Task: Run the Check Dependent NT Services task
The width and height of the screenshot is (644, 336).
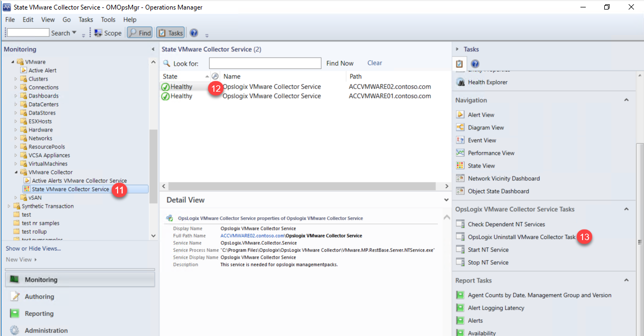Action: point(506,224)
